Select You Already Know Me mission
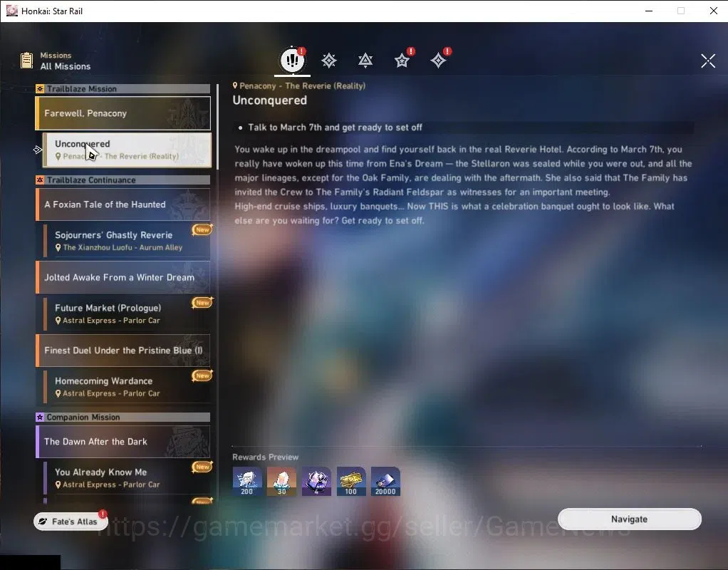 pos(127,477)
